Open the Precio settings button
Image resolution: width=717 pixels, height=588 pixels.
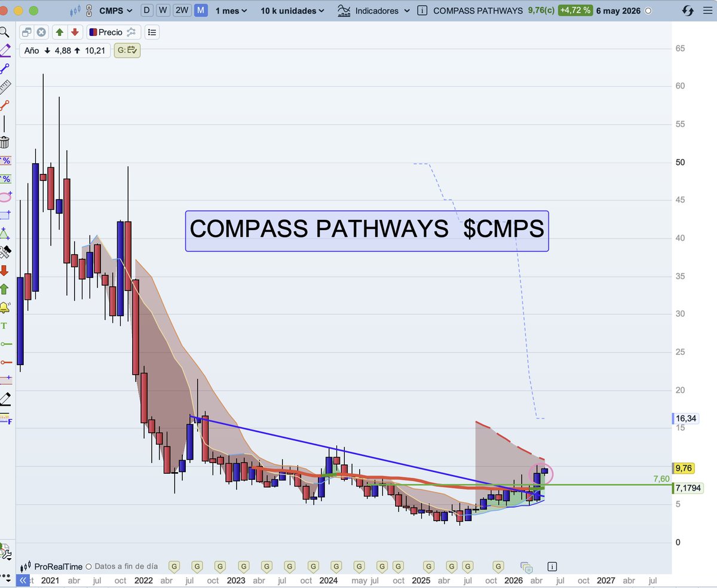tap(114, 32)
